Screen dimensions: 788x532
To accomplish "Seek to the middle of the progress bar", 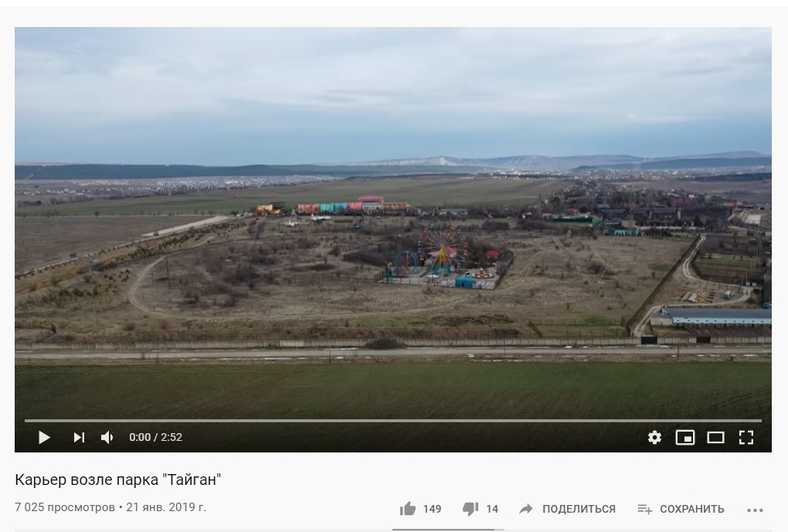I will (x=393, y=421).
